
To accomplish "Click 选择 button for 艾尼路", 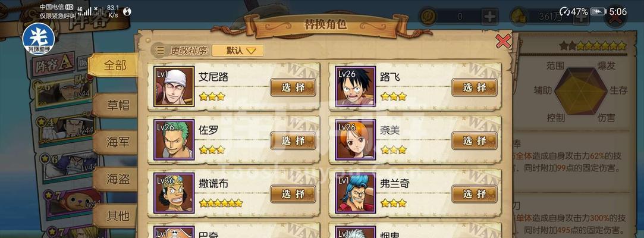I will tap(293, 87).
